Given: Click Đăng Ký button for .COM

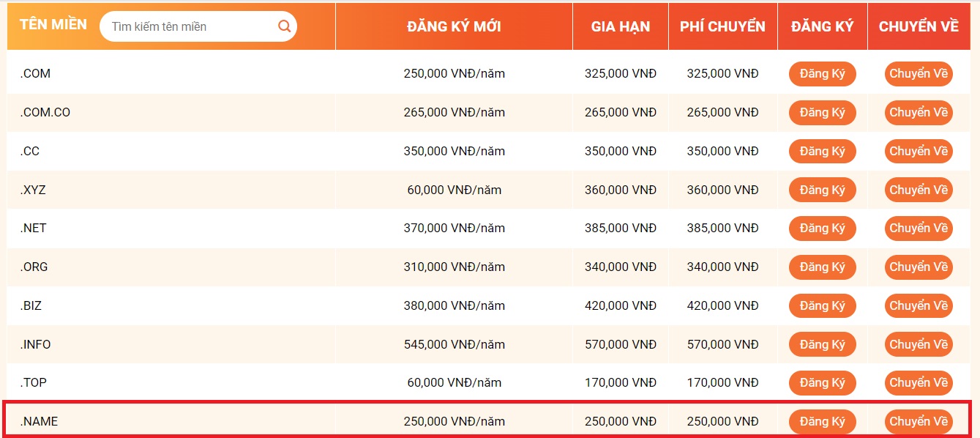Looking at the screenshot, I should (822, 74).
